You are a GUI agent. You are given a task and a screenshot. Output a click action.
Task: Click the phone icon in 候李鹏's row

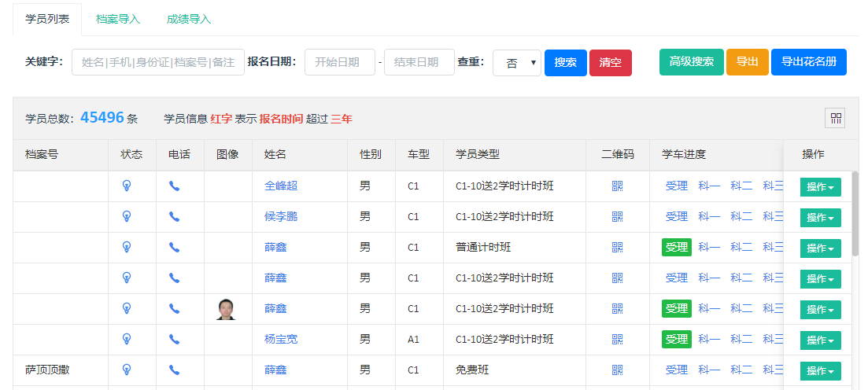[175, 217]
